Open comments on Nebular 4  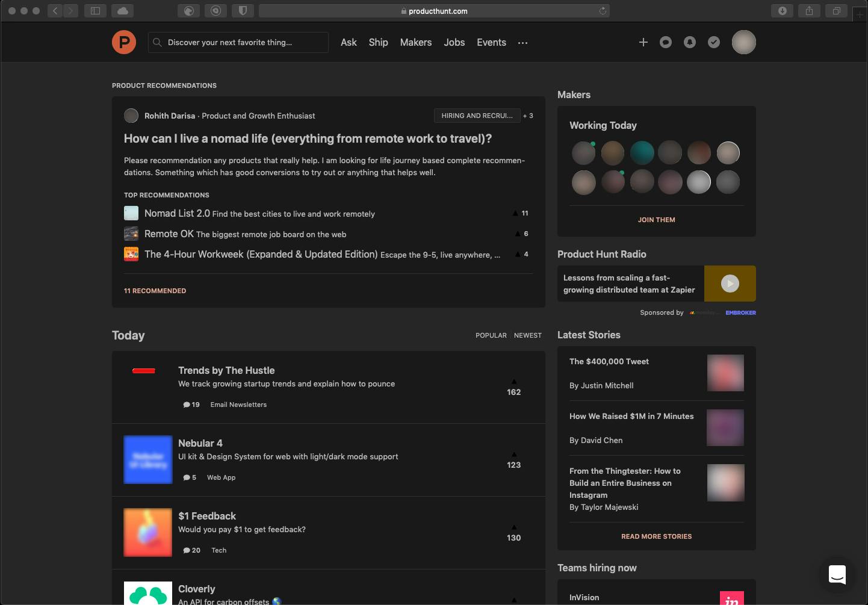click(x=190, y=477)
